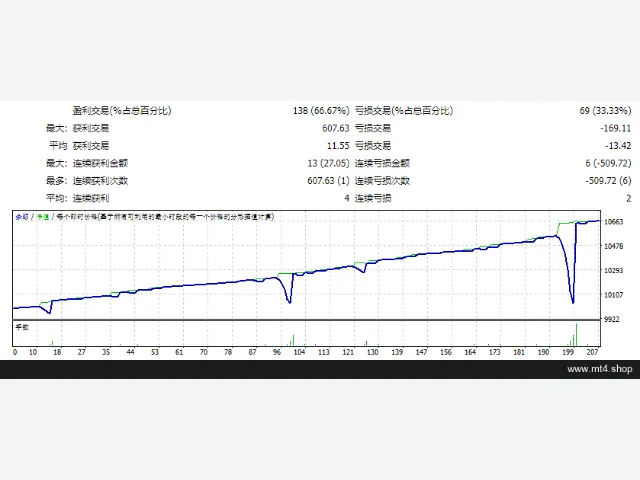Select the average loss trade value -13.42

[618, 146]
